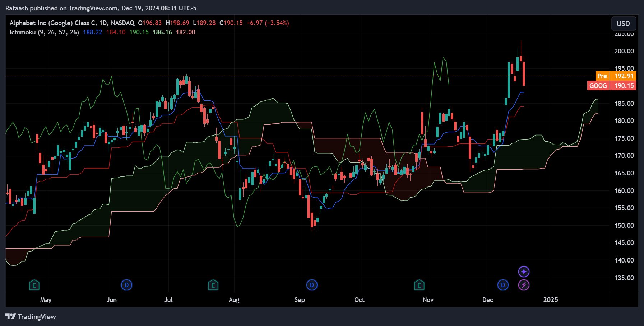Click the 2025 label on the time axis
This screenshot has height=326, width=644.
point(551,300)
